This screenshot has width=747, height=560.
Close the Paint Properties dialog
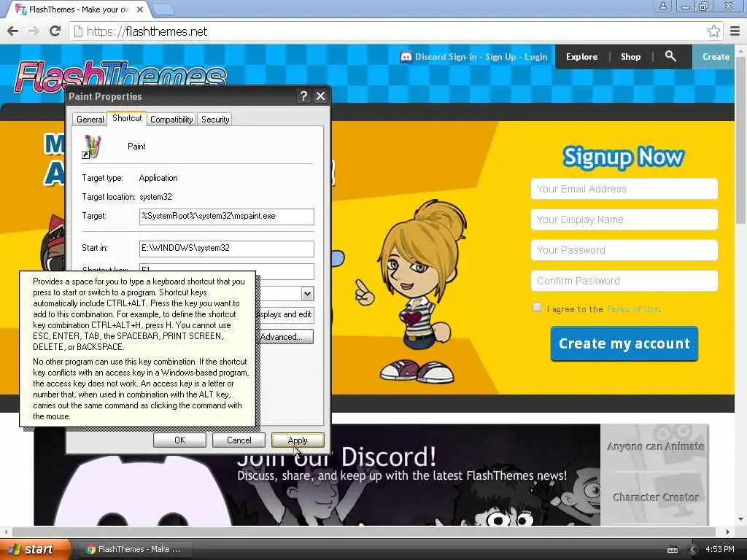pyautogui.click(x=321, y=96)
